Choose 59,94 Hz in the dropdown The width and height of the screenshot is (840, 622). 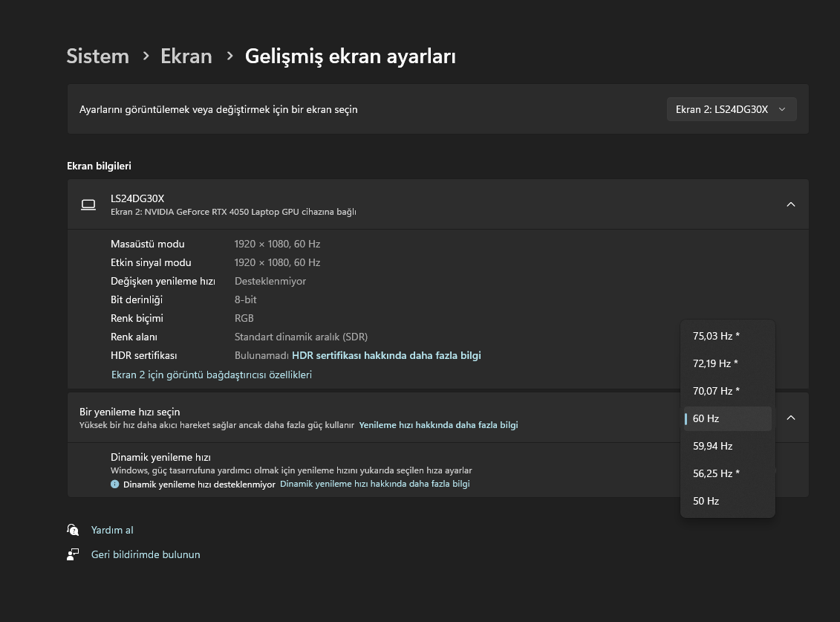tap(713, 446)
